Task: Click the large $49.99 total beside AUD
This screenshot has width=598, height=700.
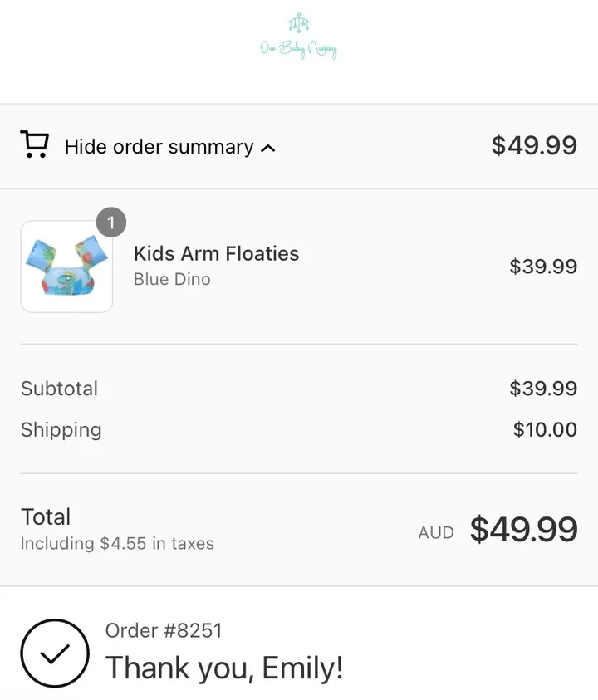Action: tap(523, 530)
